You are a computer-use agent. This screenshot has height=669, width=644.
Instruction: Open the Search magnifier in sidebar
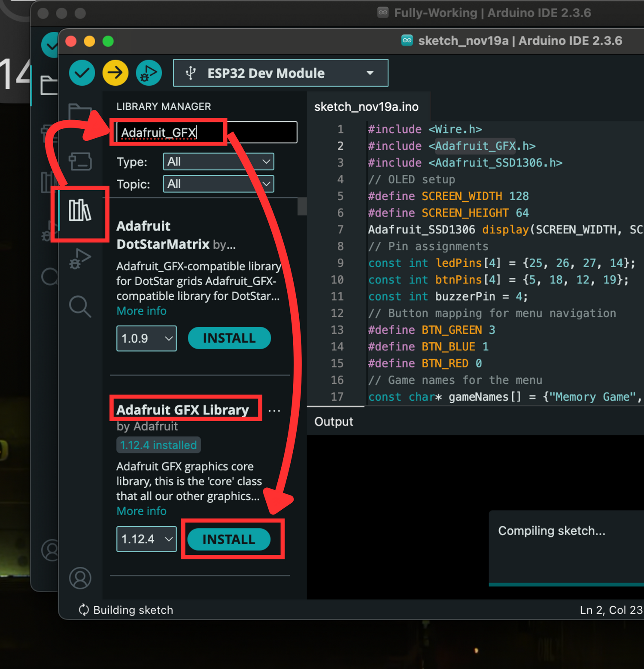[80, 307]
